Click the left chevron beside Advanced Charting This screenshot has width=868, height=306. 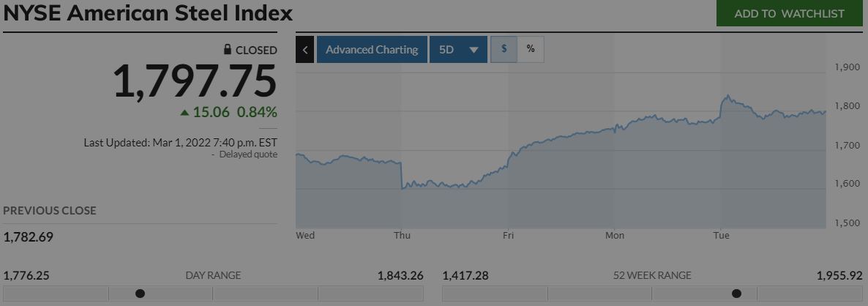305,50
